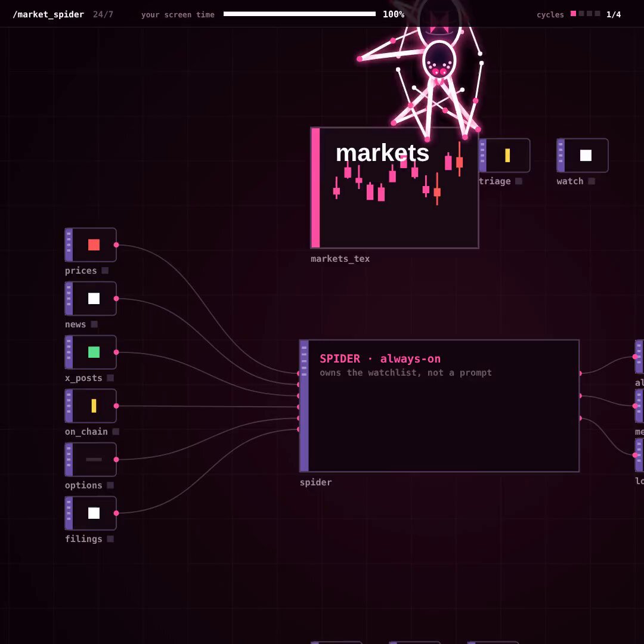This screenshot has width=644, height=644.
Task: Click the watch node label
Action: [570, 181]
